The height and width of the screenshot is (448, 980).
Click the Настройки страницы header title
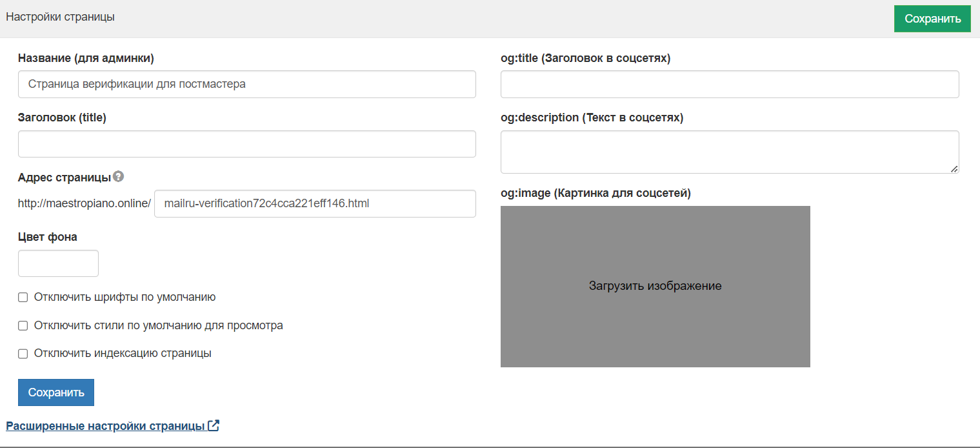click(60, 17)
